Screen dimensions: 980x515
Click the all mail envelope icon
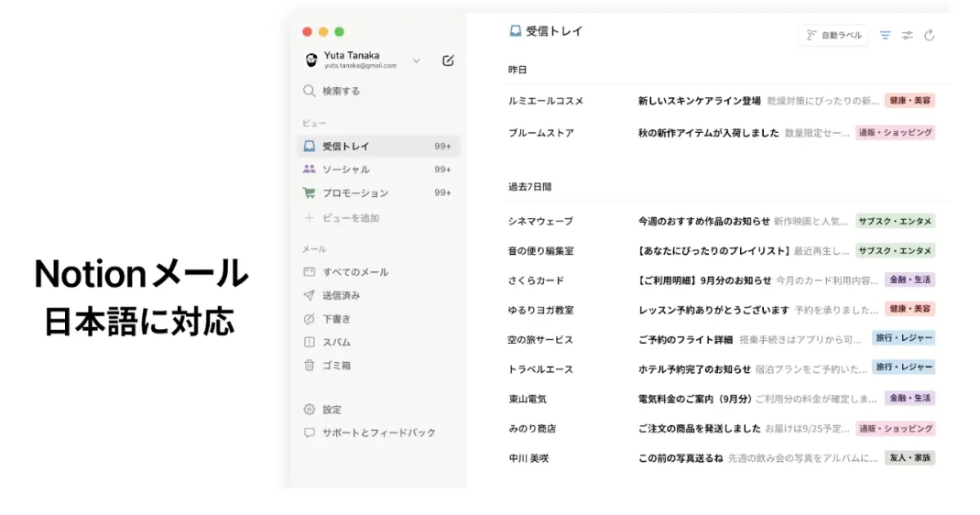tap(309, 272)
